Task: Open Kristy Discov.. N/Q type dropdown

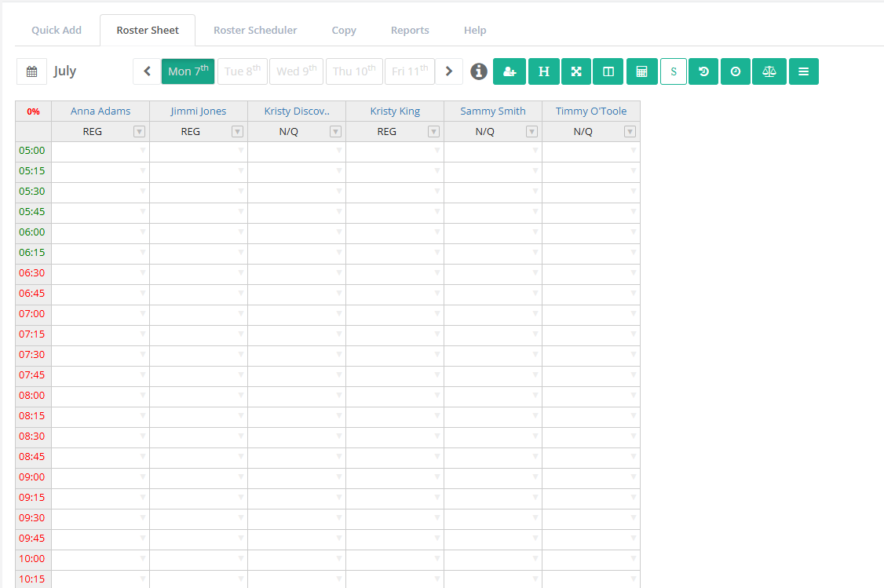Action: pos(335,131)
